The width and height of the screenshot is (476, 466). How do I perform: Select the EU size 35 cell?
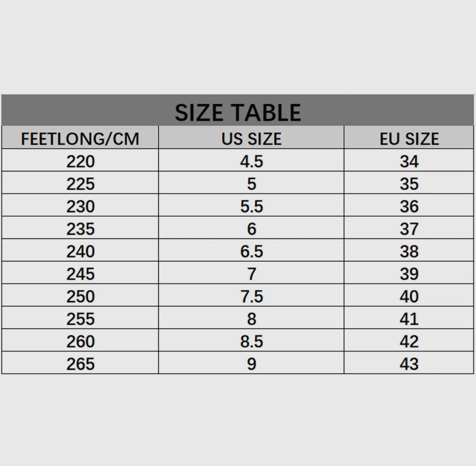[409, 184]
